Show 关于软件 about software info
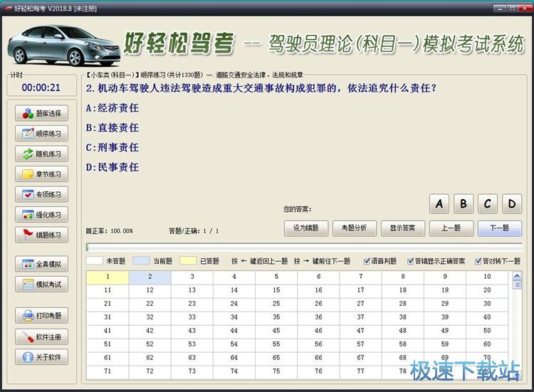Screen dimensions: 534x392 42,357
